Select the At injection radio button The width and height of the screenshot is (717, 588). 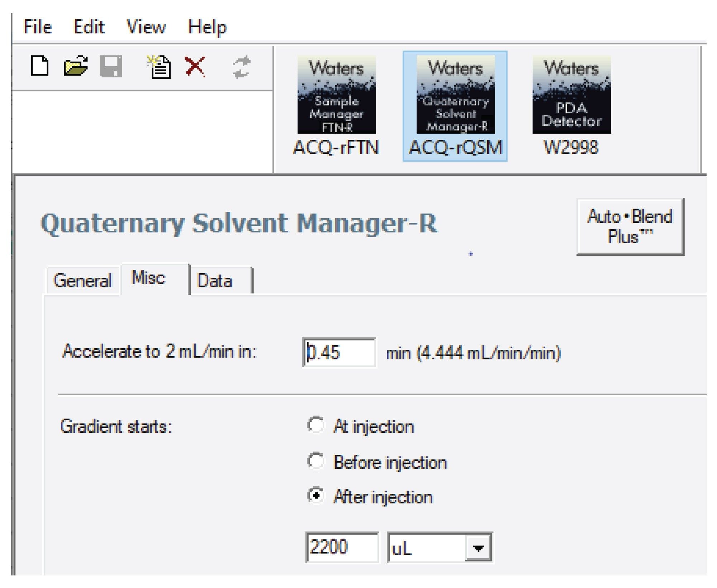(x=316, y=425)
